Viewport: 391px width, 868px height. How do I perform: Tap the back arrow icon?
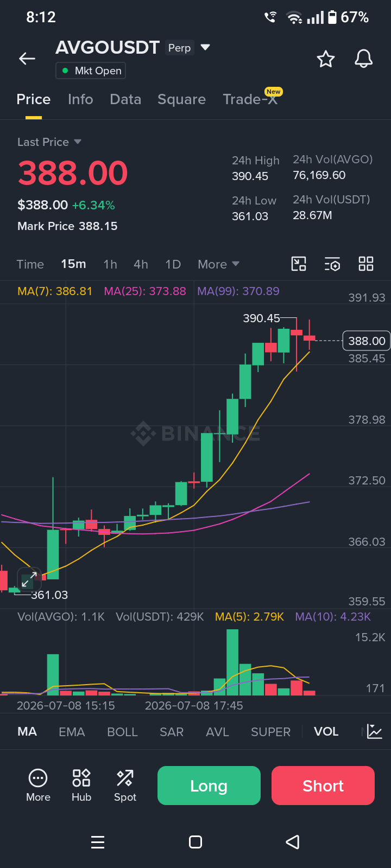point(27,59)
